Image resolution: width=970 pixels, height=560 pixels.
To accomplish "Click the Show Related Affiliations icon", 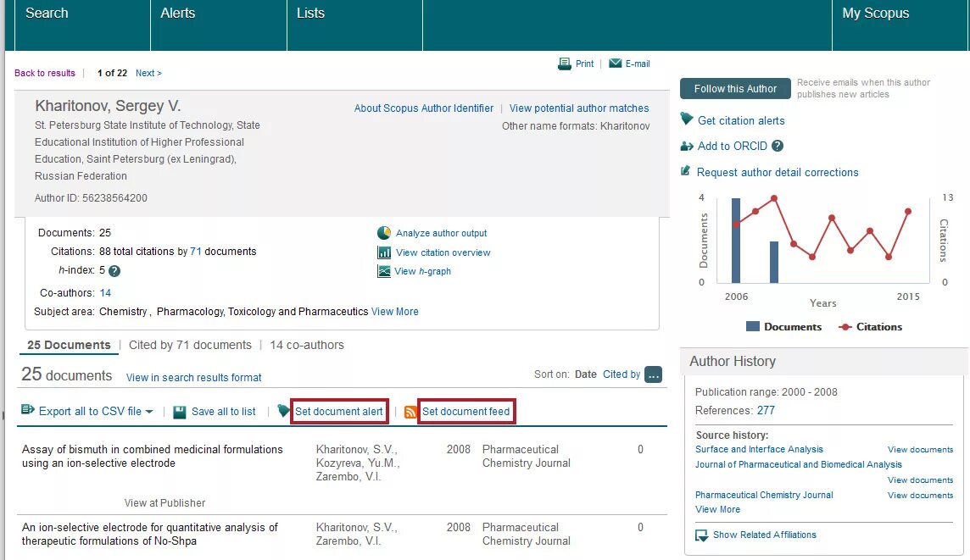I will tap(700, 535).
